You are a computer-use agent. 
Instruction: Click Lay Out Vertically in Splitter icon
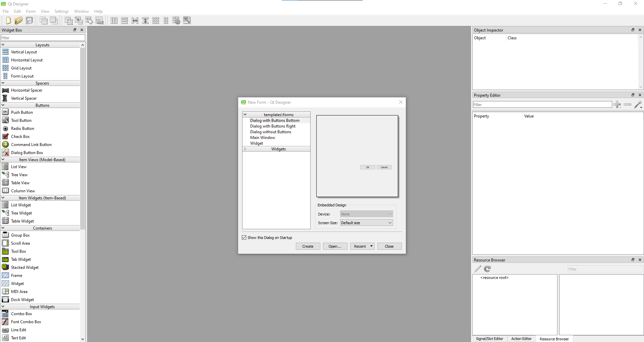[x=145, y=20]
